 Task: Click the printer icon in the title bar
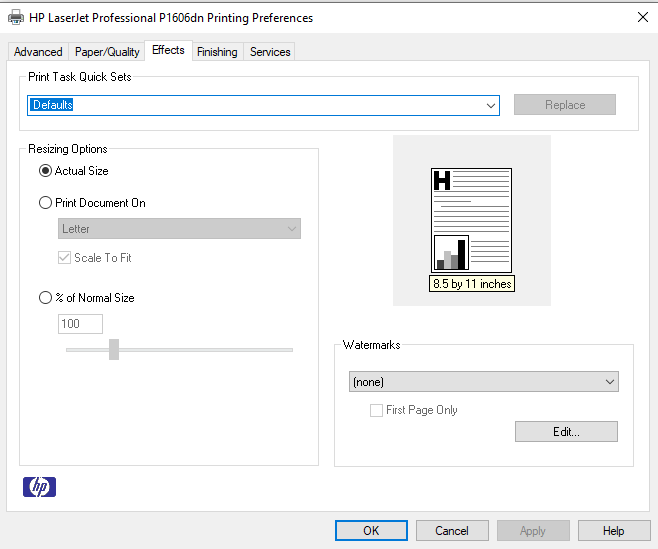click(16, 18)
